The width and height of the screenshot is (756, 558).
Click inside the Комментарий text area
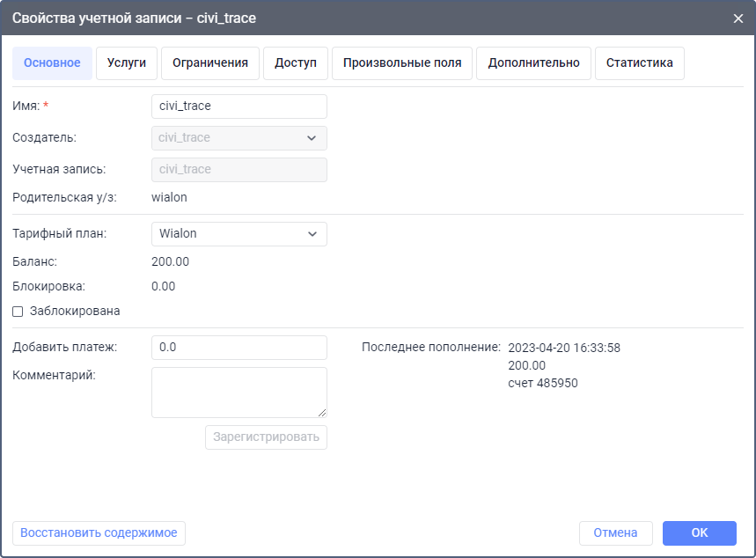[239, 392]
